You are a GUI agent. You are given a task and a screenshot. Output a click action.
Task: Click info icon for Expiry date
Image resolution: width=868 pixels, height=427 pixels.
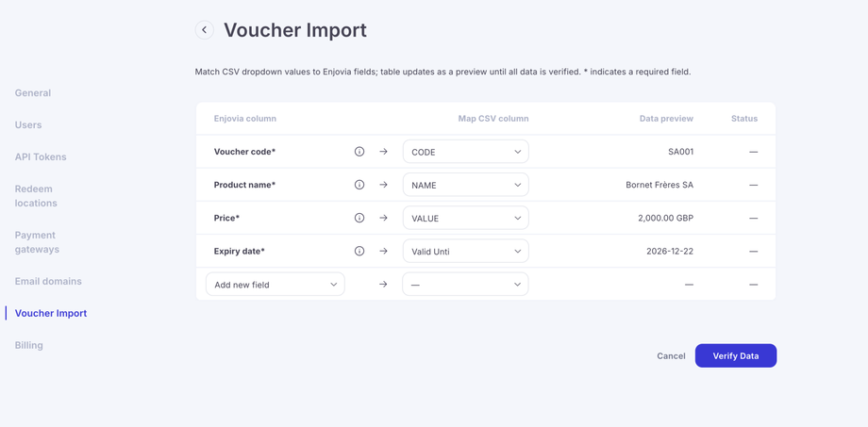(x=359, y=252)
